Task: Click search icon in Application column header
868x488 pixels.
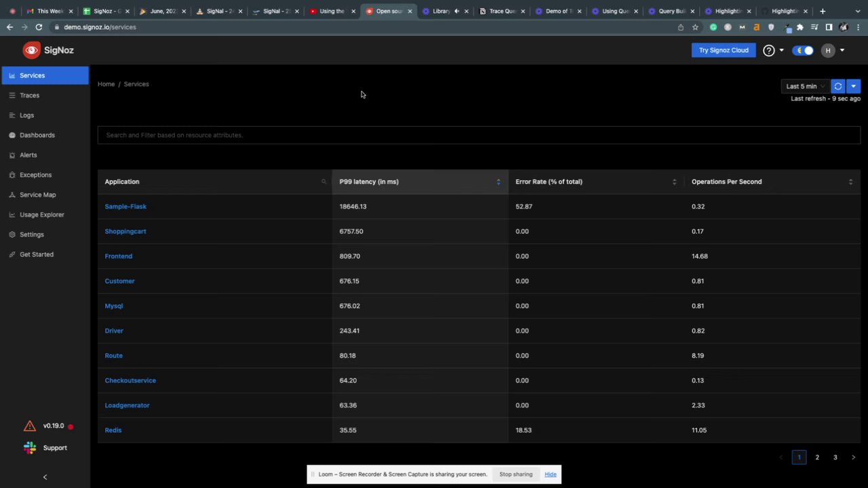Action: pyautogui.click(x=323, y=182)
